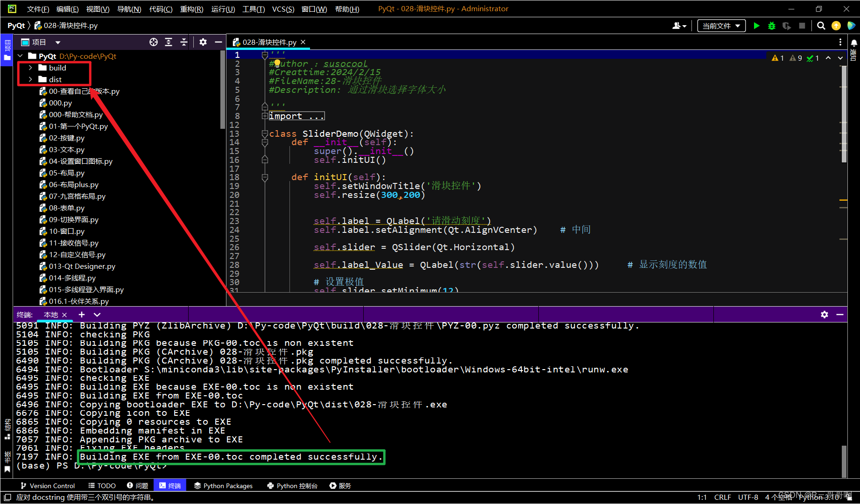This screenshot has height=504, width=860.
Task: Toggle the structure sidebar tab 结构
Action: (7, 429)
